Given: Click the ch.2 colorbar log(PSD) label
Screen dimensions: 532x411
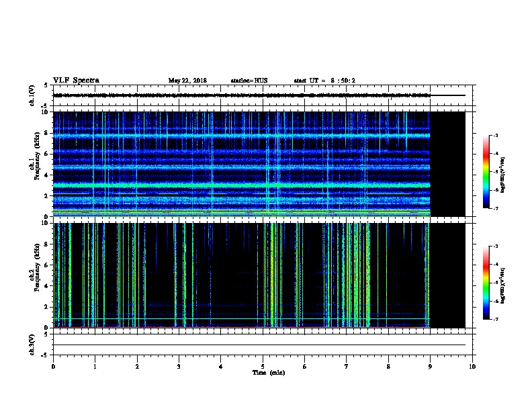Looking at the screenshot, I should coord(502,285).
